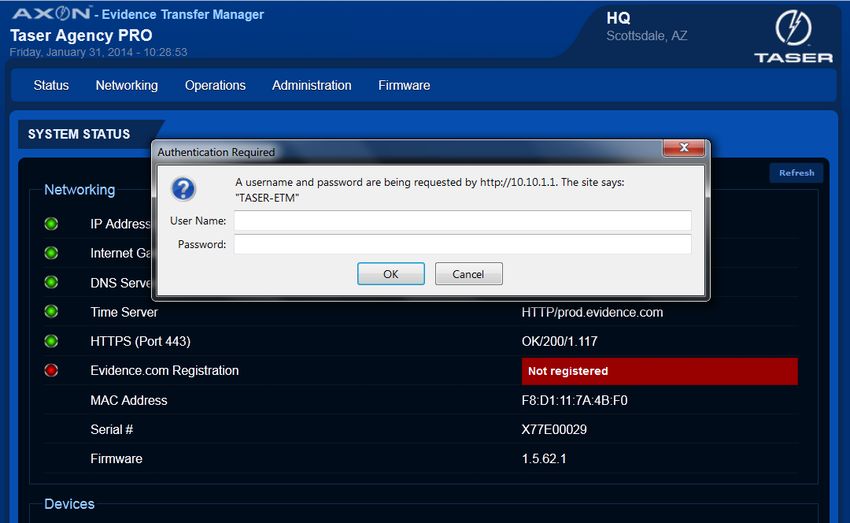850x523 pixels.
Task: Focus the Password field
Action: (x=462, y=244)
